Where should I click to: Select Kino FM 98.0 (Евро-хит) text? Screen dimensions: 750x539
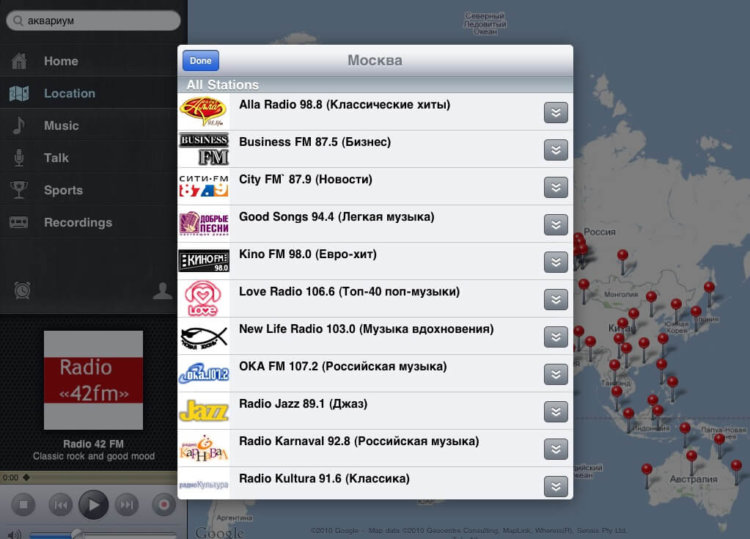[x=308, y=254]
